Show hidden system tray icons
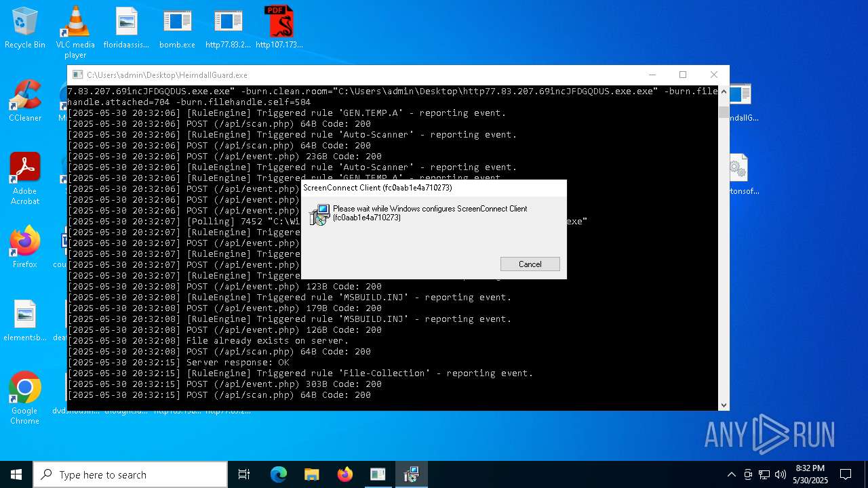Screen dimensions: 868x488 [731, 474]
